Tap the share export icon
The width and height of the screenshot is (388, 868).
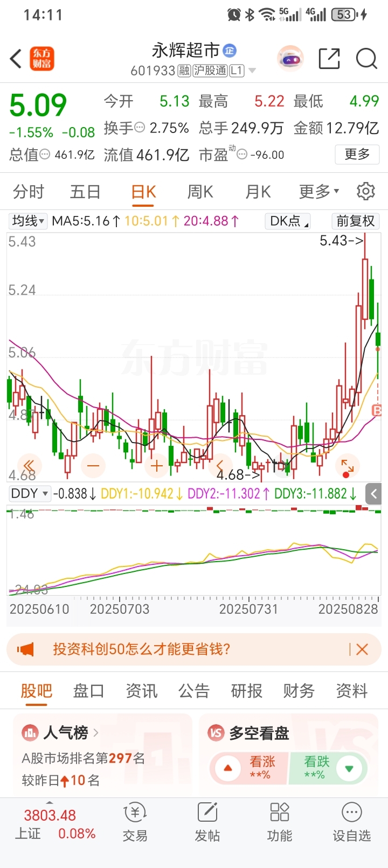click(329, 59)
